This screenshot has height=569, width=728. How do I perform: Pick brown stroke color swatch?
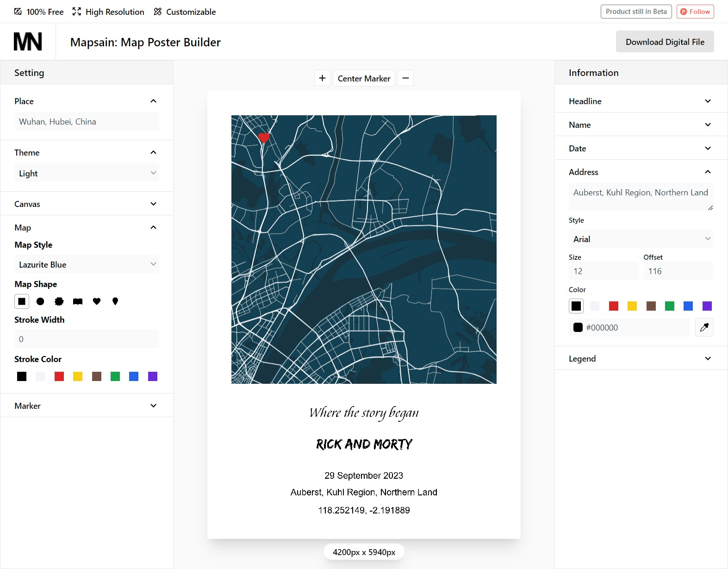pyautogui.click(x=97, y=376)
